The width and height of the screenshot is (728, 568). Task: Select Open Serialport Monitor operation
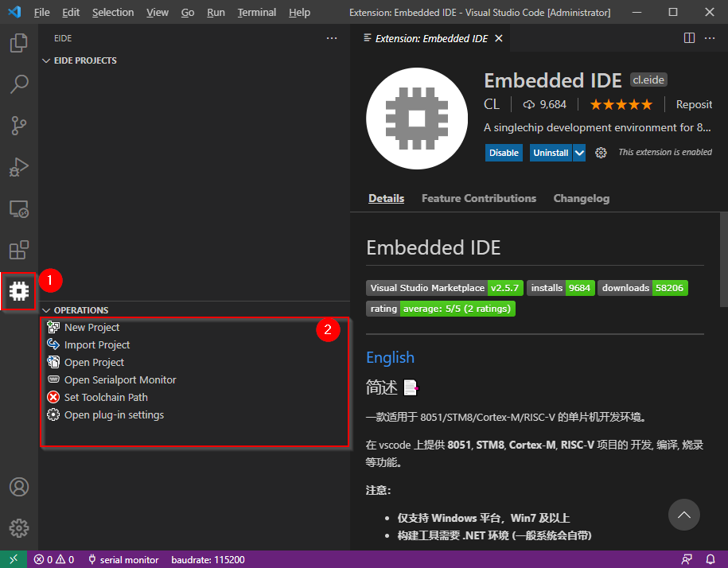[194, 379]
